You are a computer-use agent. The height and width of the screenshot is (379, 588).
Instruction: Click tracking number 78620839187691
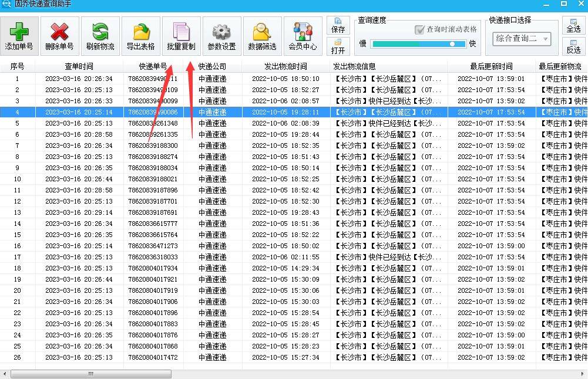(x=153, y=212)
